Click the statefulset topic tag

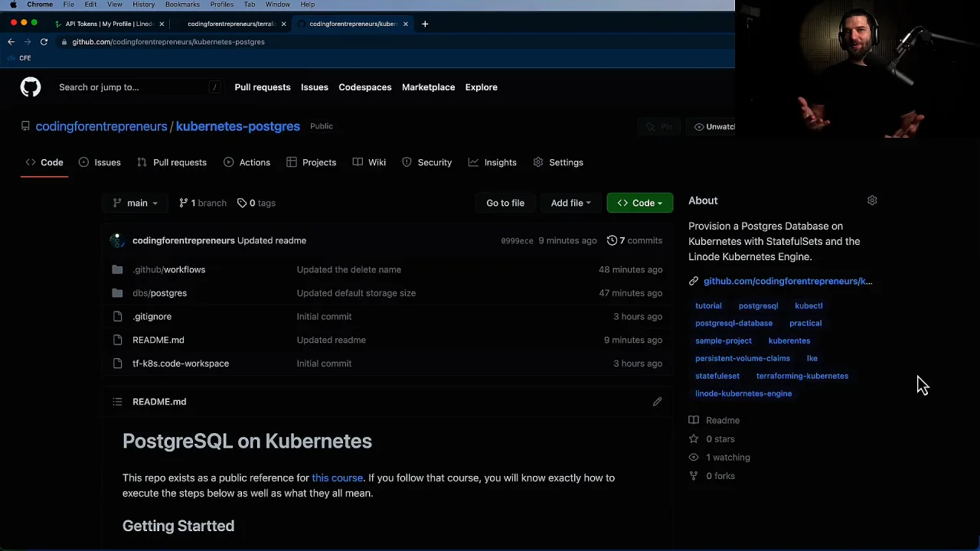click(717, 376)
